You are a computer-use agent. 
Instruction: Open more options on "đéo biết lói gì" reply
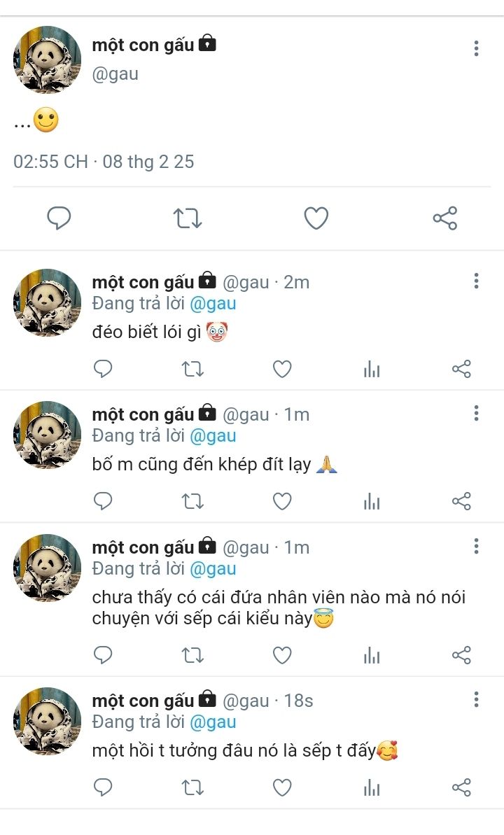pyautogui.click(x=476, y=281)
